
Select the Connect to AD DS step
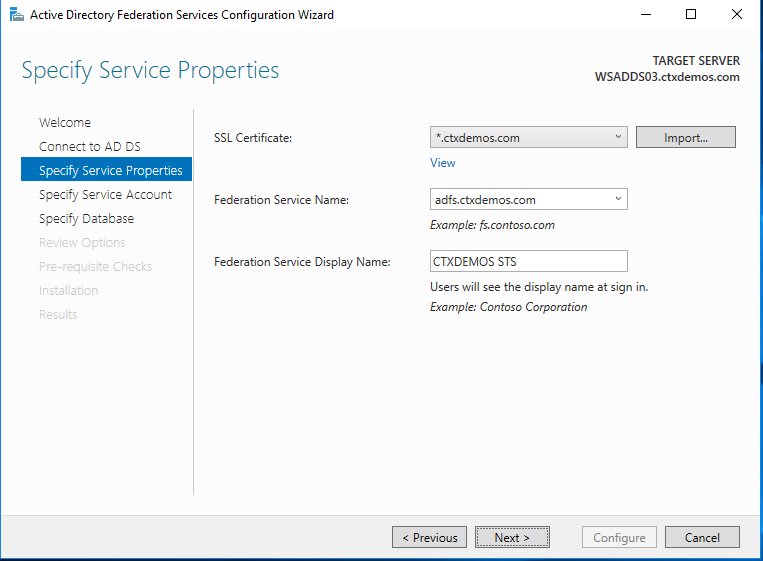click(x=90, y=147)
